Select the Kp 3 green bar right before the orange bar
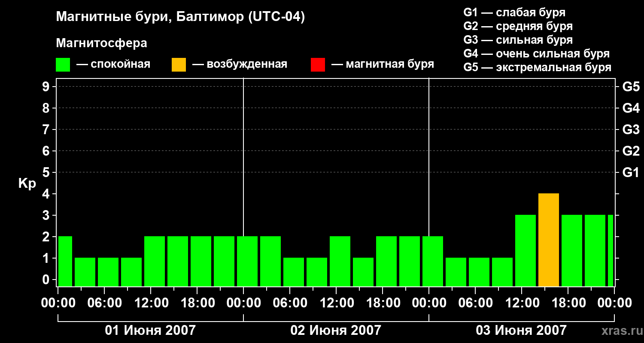 coord(526,251)
